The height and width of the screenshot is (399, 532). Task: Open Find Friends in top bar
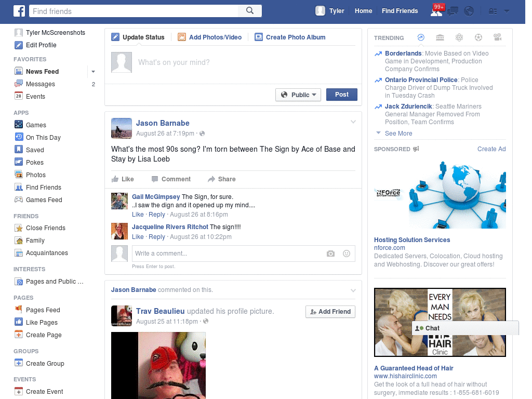point(400,11)
